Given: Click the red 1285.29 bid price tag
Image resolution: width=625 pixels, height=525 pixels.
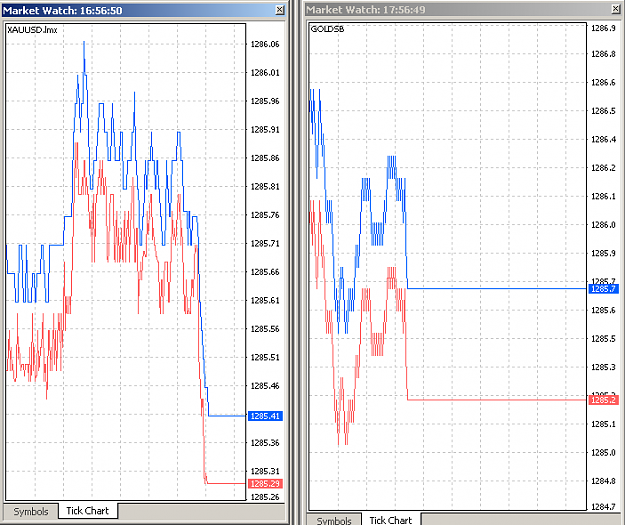Looking at the screenshot, I should (x=265, y=484).
